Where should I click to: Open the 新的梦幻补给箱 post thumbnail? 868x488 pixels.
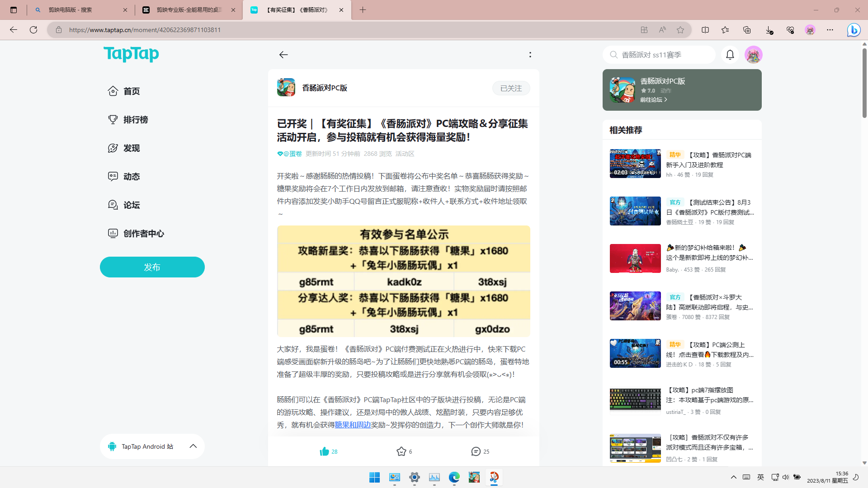[x=635, y=258]
